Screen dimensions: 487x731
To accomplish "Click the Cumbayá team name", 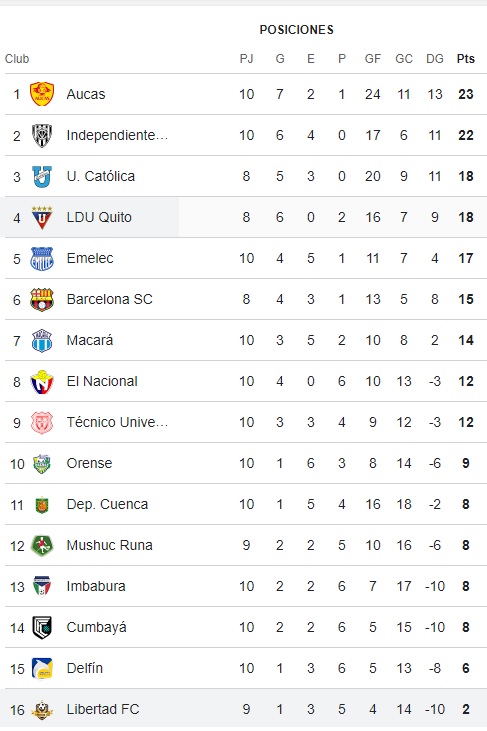I will 96,628.
